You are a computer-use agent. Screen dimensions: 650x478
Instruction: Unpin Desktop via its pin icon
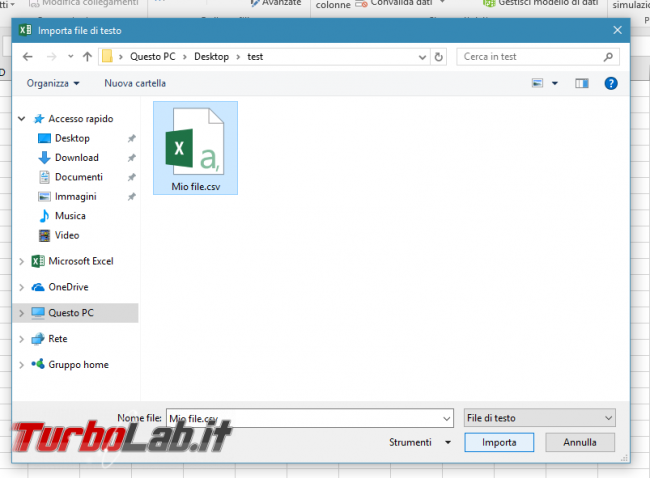pyautogui.click(x=131, y=138)
